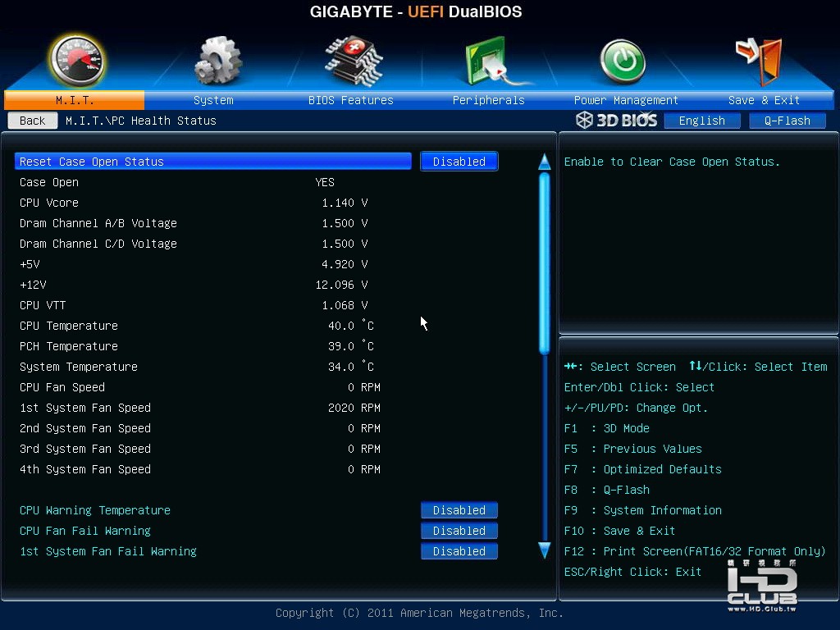
Task: Select the Save & Exit door icon
Action: coord(759,61)
